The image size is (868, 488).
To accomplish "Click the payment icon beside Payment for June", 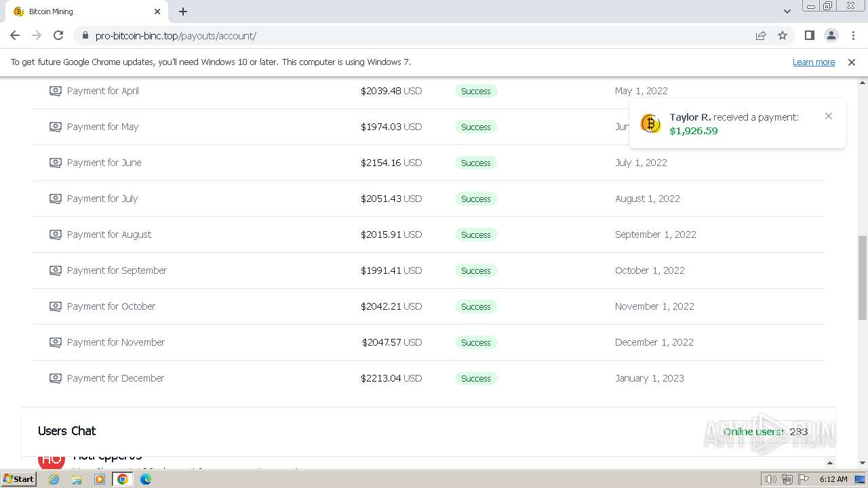I will (56, 163).
